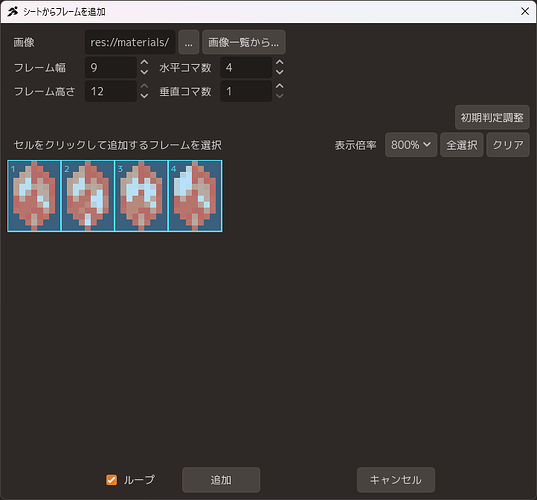This screenshot has height=500, width=537.
Task: Open file browser with the ... button
Action: click(189, 42)
